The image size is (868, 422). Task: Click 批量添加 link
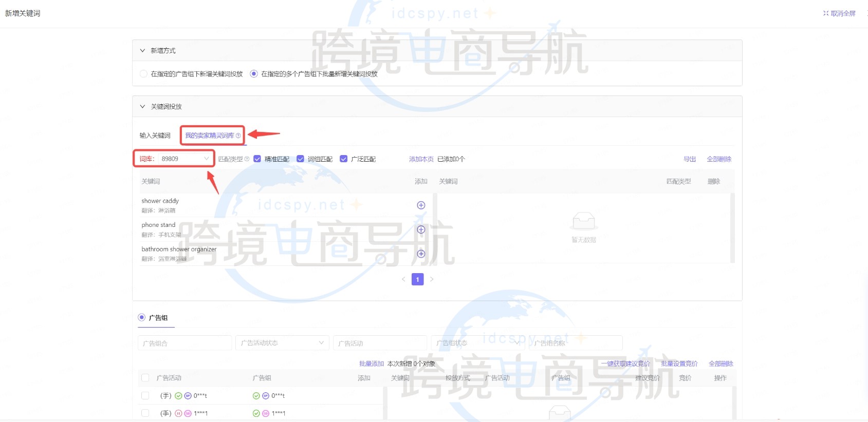point(372,363)
